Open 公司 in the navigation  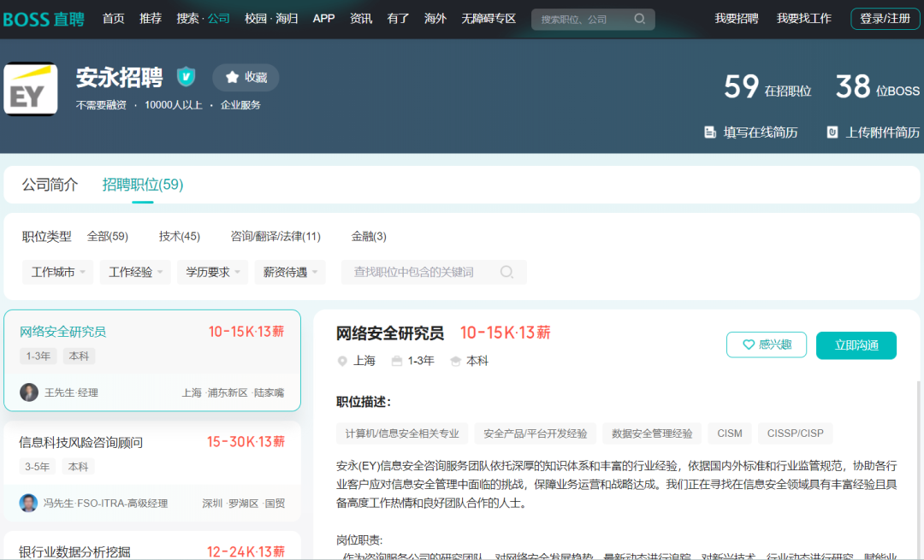pyautogui.click(x=219, y=19)
